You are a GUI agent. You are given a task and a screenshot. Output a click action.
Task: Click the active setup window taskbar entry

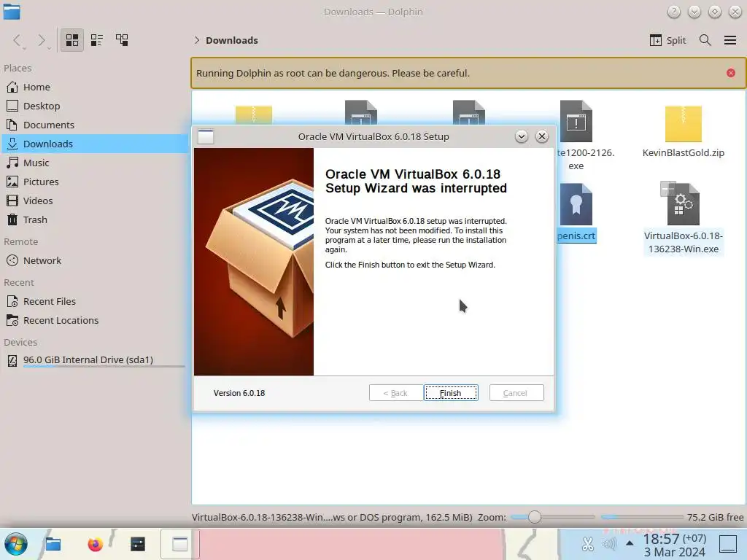[180, 544]
